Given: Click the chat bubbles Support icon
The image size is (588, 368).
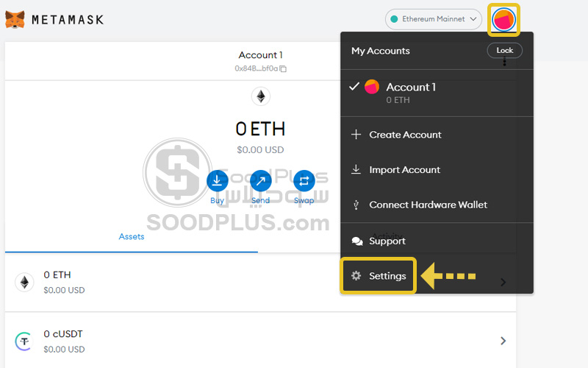Looking at the screenshot, I should (x=357, y=241).
